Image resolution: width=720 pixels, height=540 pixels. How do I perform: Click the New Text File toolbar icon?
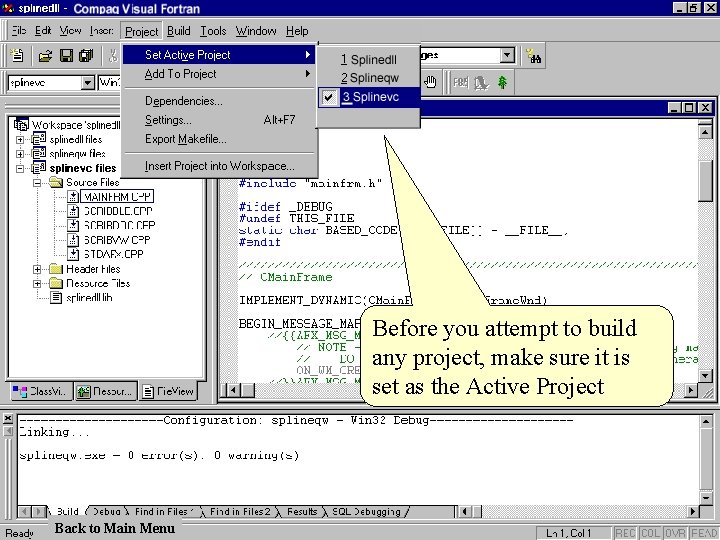[x=17, y=56]
